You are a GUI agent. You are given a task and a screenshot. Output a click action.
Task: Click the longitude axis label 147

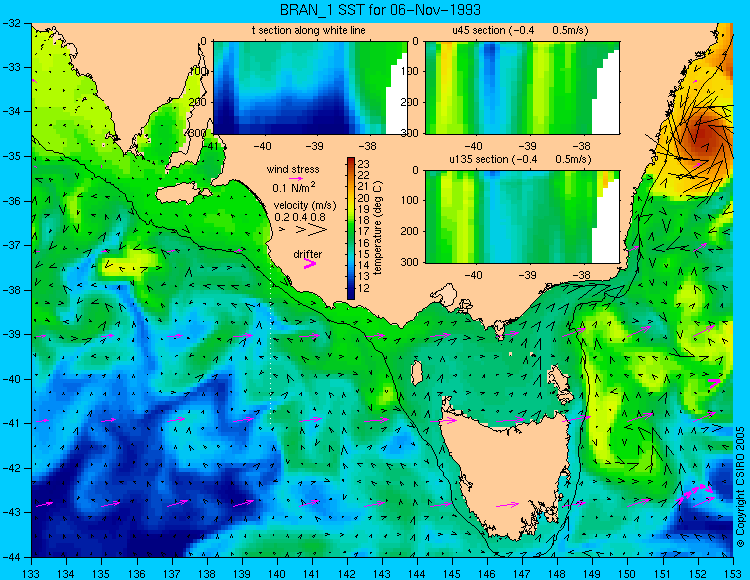tap(522, 573)
